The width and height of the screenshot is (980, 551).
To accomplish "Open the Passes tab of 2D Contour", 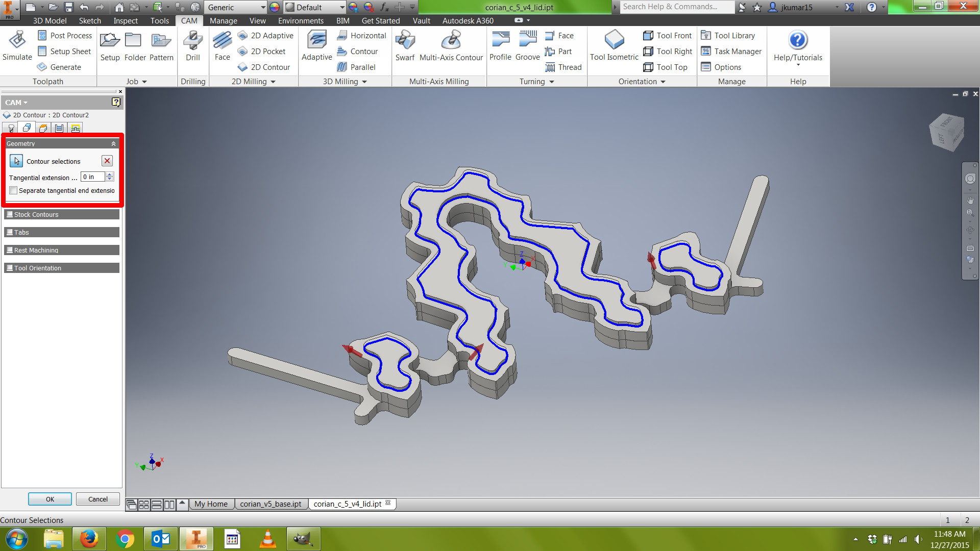I will click(x=59, y=128).
